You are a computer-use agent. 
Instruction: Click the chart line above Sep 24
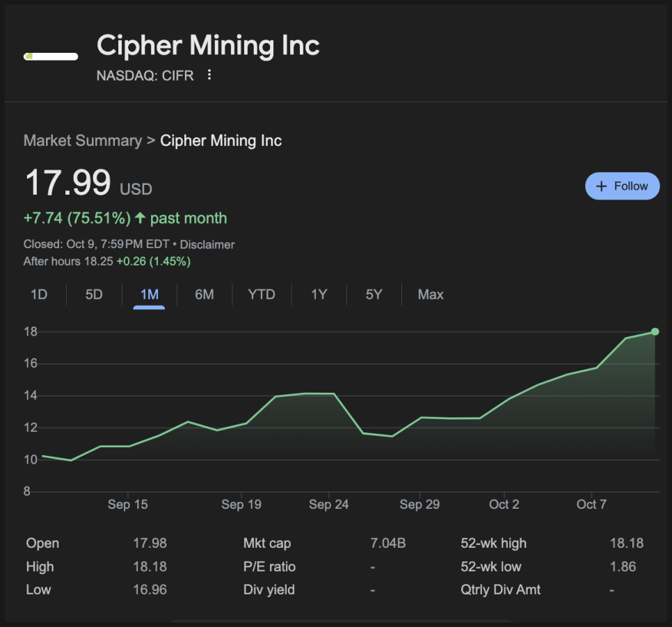click(x=329, y=394)
